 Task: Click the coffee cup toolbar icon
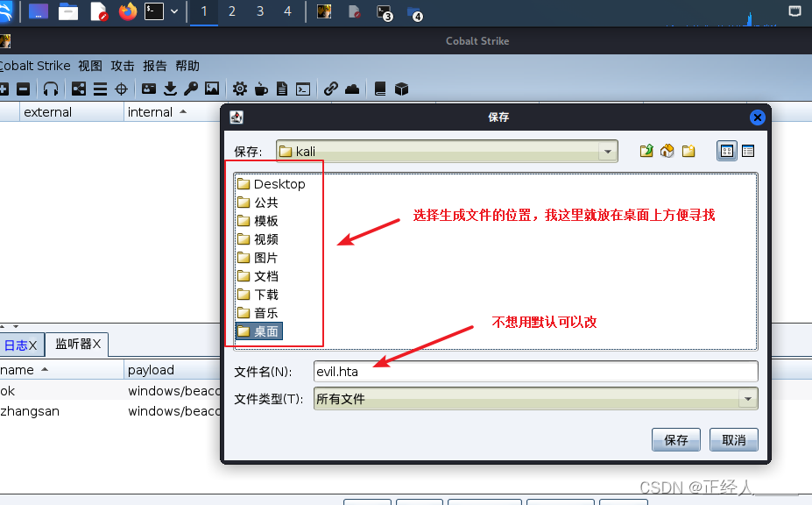coord(261,89)
